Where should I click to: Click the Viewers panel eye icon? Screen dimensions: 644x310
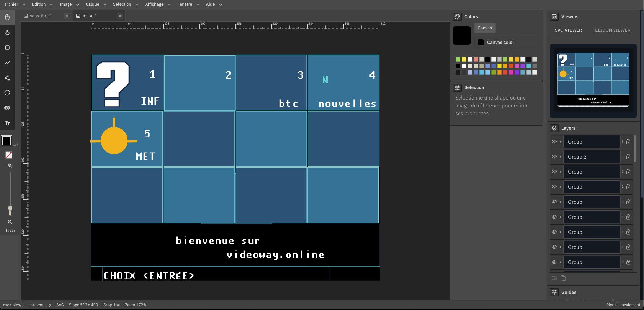(554, 17)
